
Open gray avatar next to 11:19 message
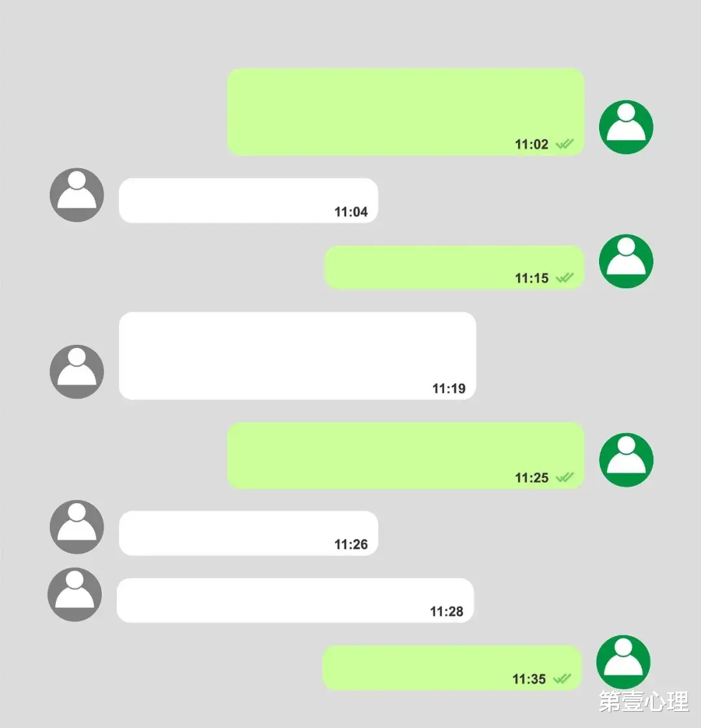pyautogui.click(x=77, y=372)
